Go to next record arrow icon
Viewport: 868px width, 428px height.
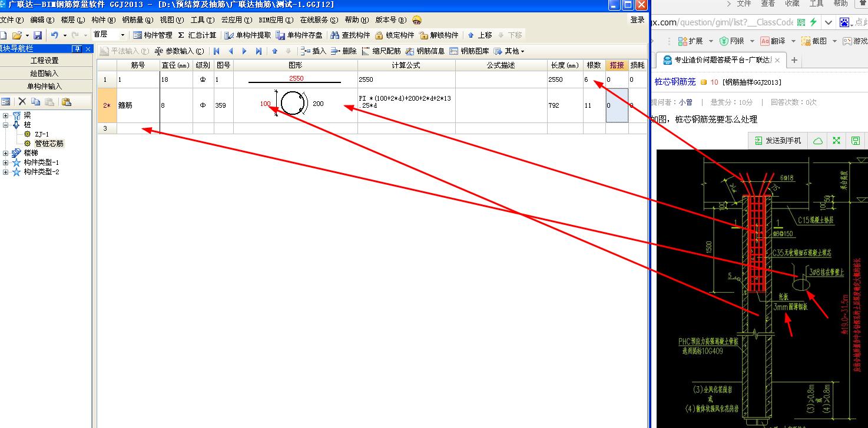[245, 51]
